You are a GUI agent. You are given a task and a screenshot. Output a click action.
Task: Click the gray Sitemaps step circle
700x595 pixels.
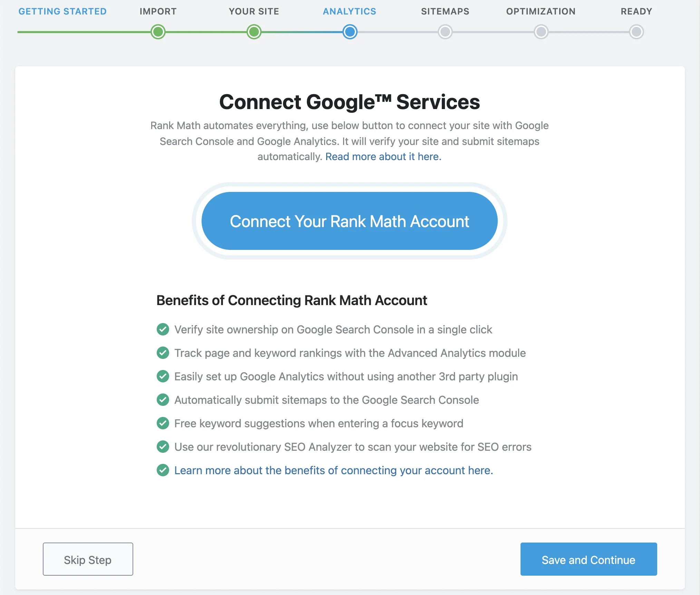tap(445, 32)
